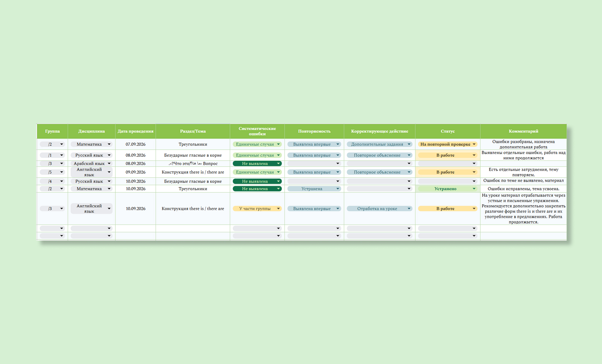Image resolution: width=602 pixels, height=364 pixels.
Task: Open "Повторное объяснение" dropdown in the /5 group row
Action: (x=379, y=172)
